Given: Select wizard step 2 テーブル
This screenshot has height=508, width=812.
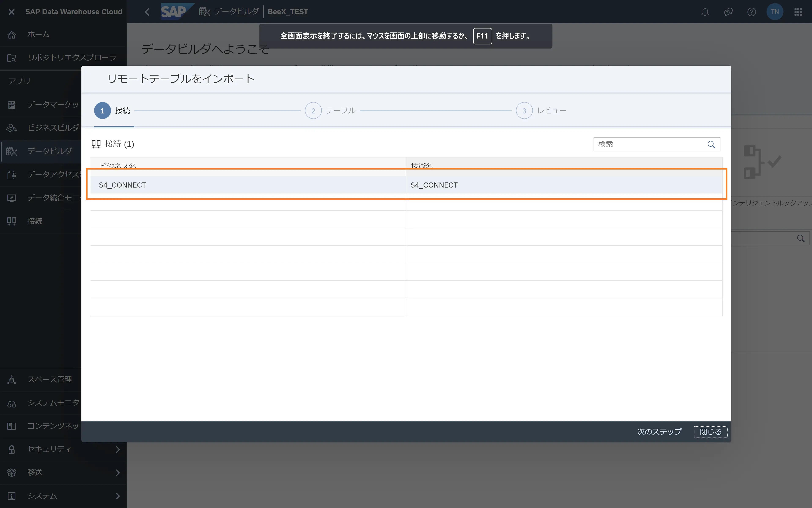Looking at the screenshot, I should pos(330,110).
